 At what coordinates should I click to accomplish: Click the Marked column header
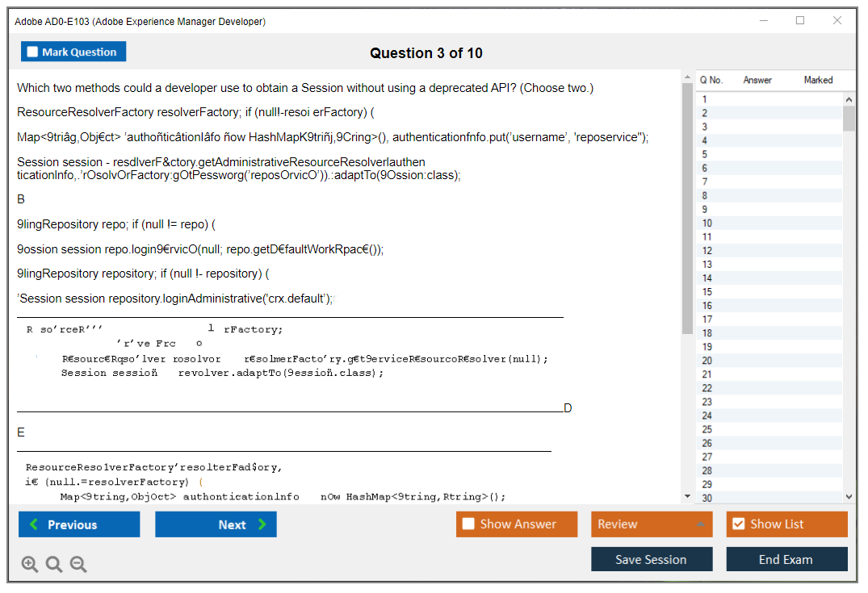tap(818, 80)
